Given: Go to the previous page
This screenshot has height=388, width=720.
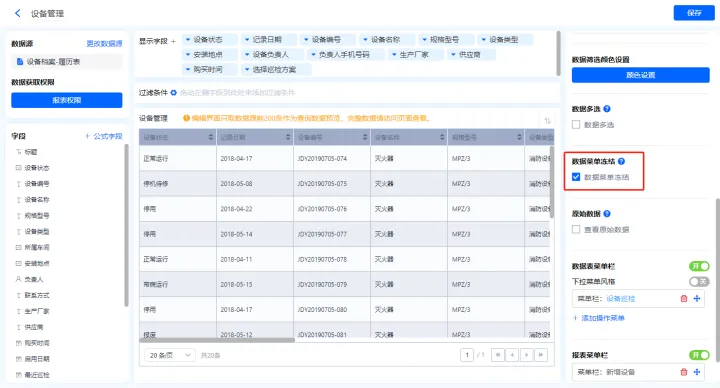Looking at the screenshot, I should point(512,355).
